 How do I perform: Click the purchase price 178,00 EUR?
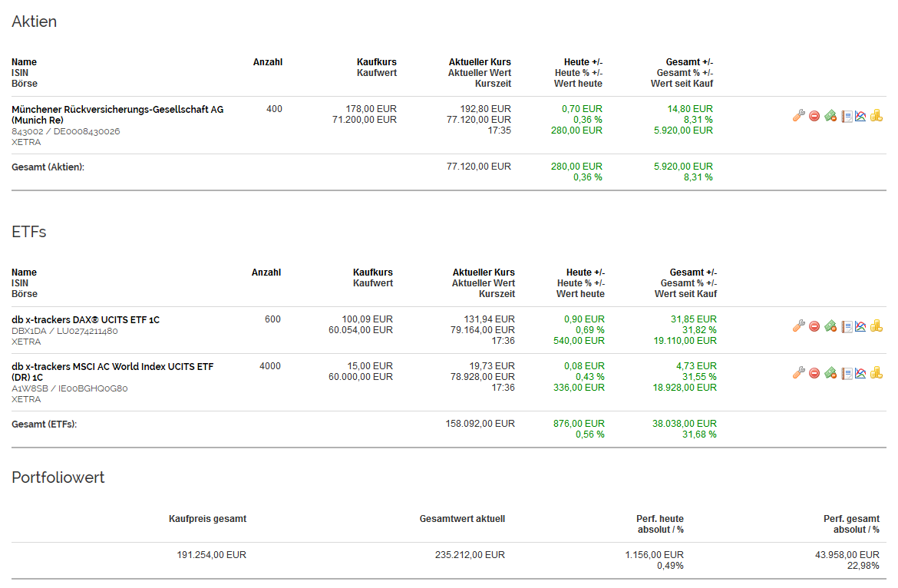(371, 109)
